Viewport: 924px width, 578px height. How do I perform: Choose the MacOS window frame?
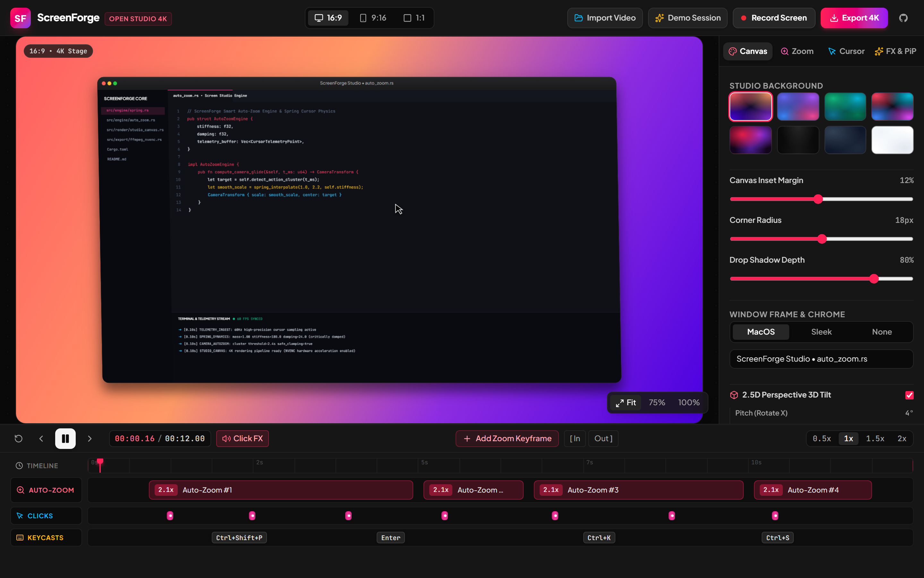pos(761,332)
